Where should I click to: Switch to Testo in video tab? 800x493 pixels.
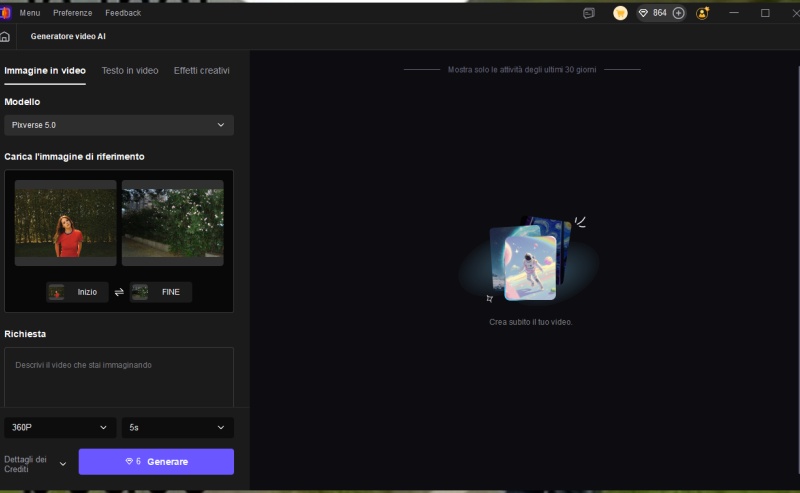(130, 71)
